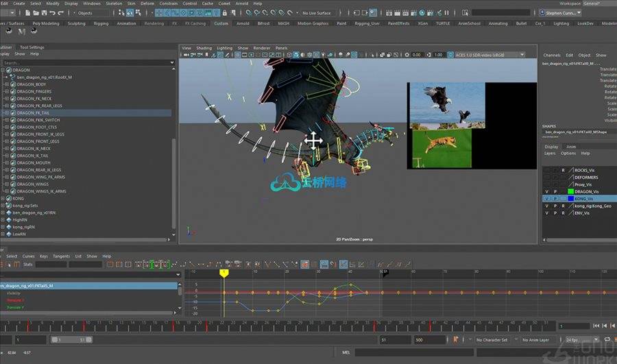617x364 pixels.
Task: Click the pause viewport icon in status line
Action: [446, 13]
